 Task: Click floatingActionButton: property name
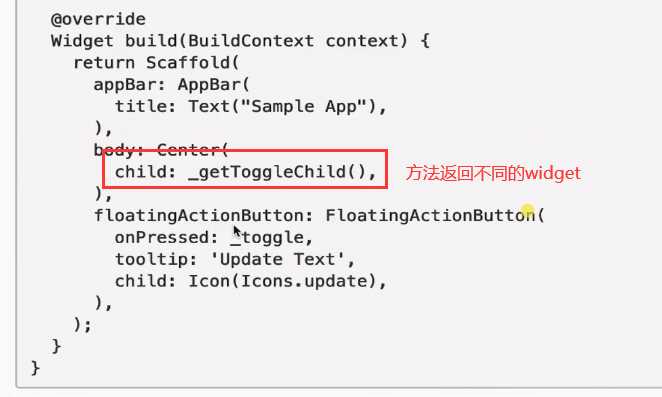point(203,215)
